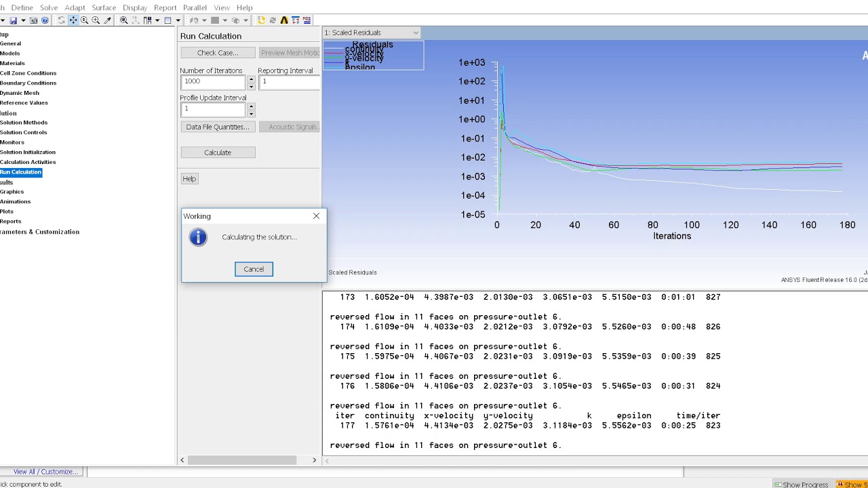Click the Help button in Run Calculation
This screenshot has height=488, width=868.
(x=189, y=179)
